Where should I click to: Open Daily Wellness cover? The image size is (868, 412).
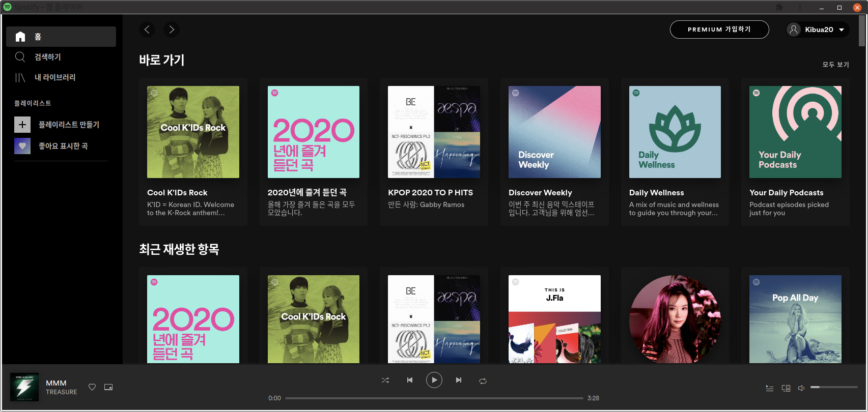pos(675,132)
